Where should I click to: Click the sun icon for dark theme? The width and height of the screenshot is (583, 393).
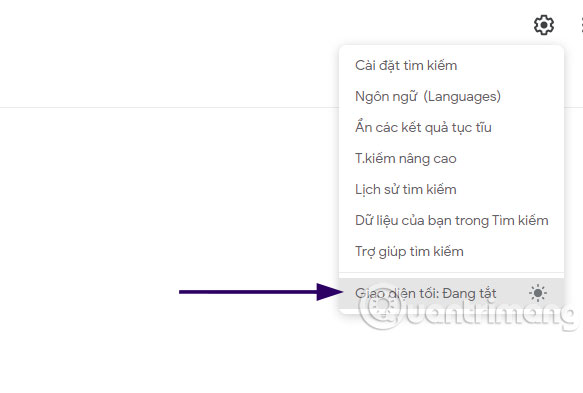(x=538, y=293)
